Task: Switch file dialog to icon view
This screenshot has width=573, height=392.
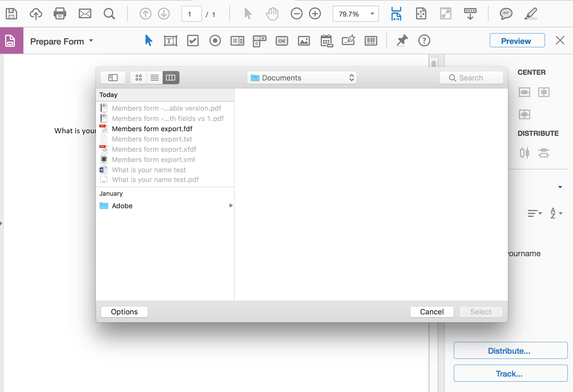Action: [x=139, y=78]
